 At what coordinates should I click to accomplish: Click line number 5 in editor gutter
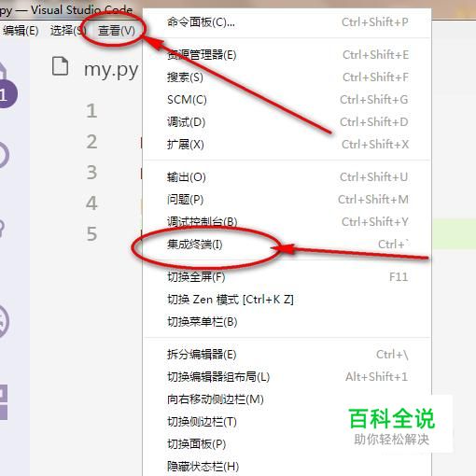[91, 233]
